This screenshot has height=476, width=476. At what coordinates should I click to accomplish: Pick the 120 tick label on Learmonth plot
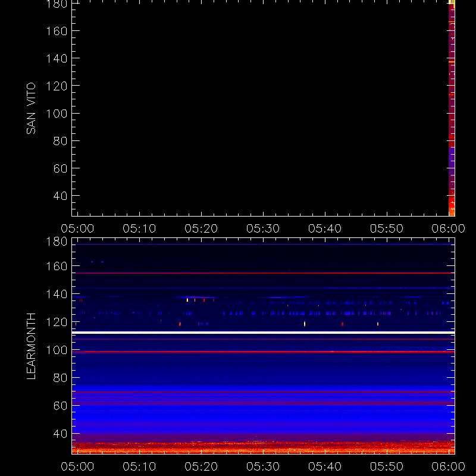click(x=57, y=322)
